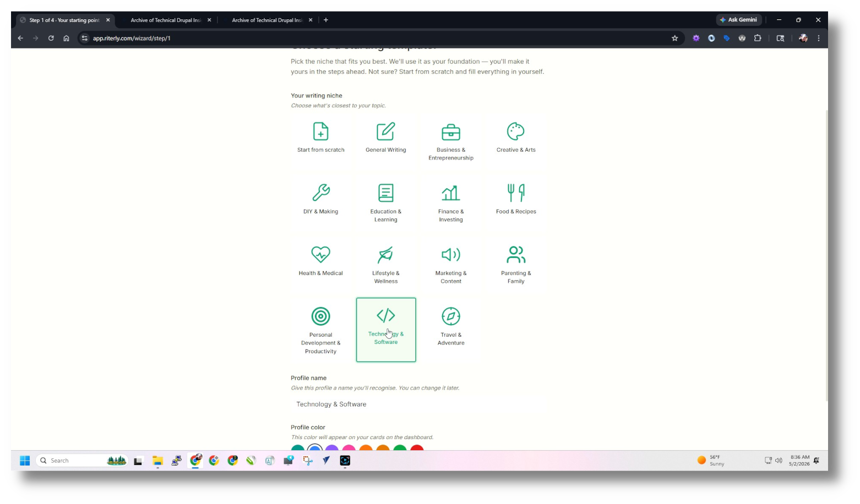
Task: Open File Explorer from the taskbar
Action: point(158,461)
